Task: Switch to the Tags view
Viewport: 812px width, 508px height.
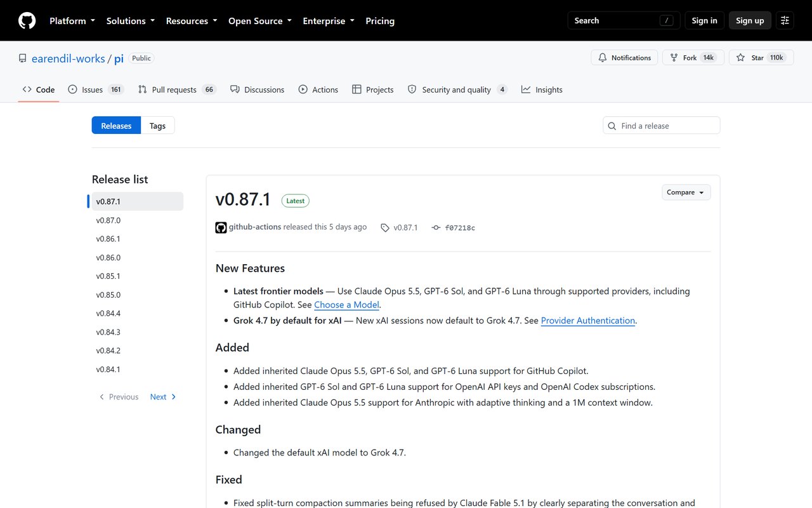Action: click(157, 126)
